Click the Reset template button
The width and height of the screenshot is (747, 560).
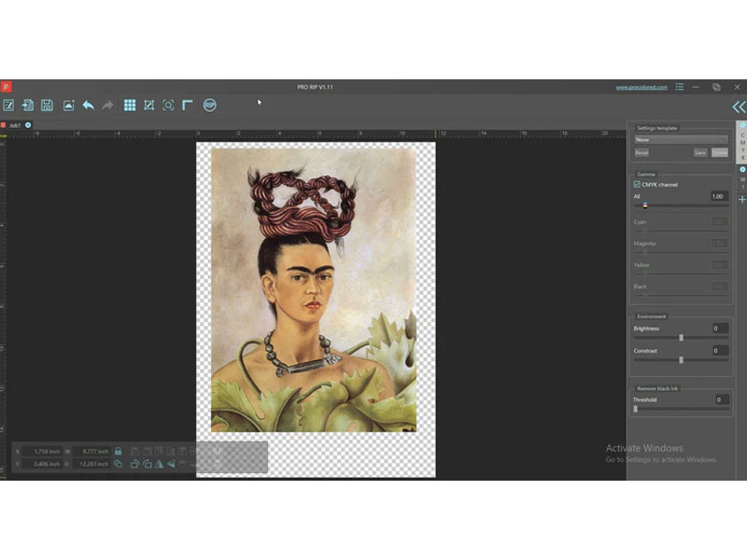coord(641,152)
